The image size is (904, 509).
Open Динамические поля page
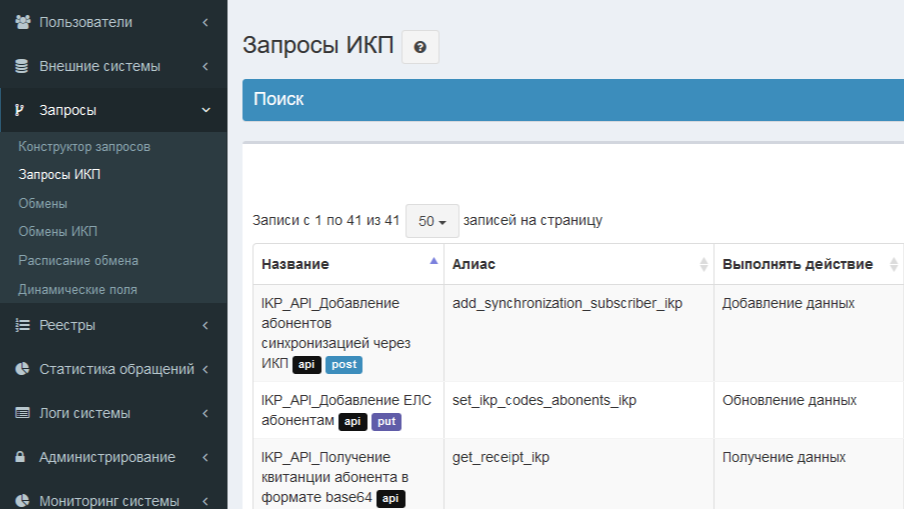[77, 289]
